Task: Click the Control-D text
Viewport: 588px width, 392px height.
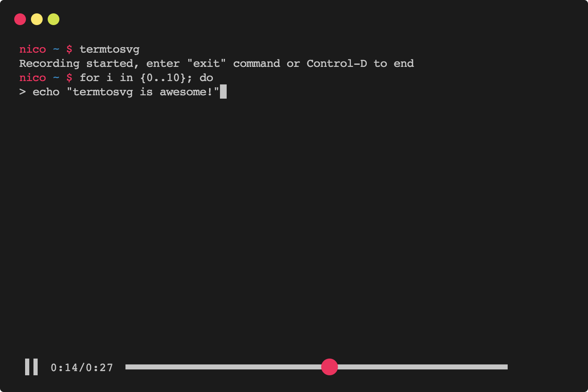Action: tap(337, 64)
